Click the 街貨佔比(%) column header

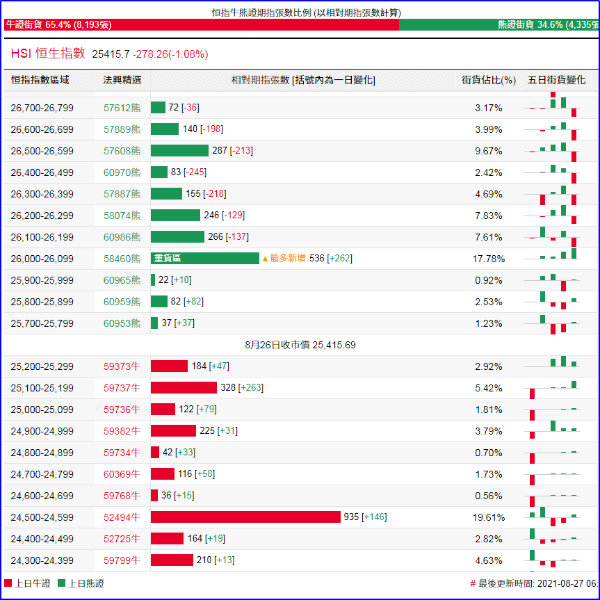click(488, 80)
